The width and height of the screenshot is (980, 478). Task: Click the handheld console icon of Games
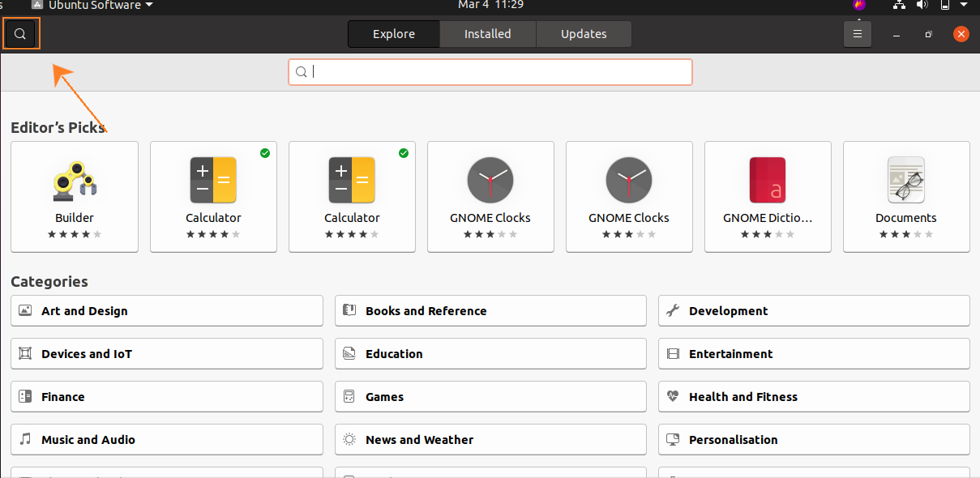coord(349,396)
